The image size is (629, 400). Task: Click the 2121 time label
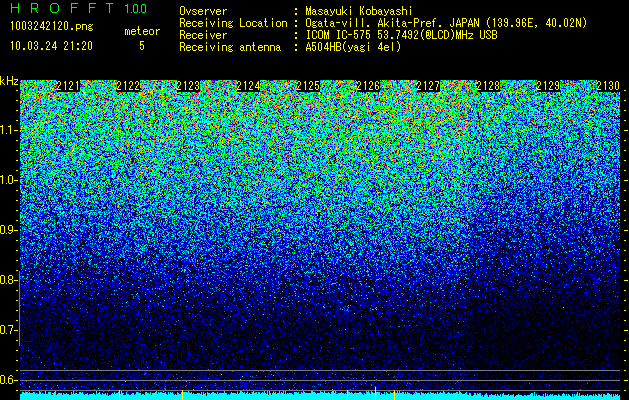click(x=68, y=86)
